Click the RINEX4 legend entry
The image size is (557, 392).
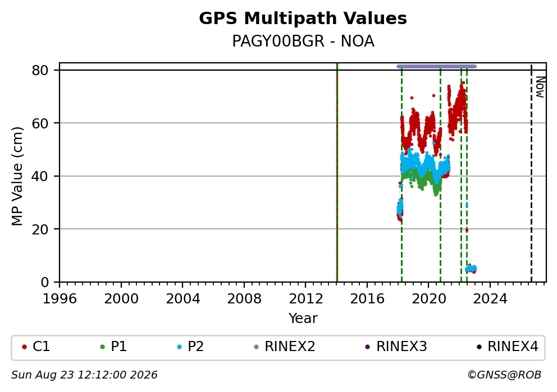(507, 347)
